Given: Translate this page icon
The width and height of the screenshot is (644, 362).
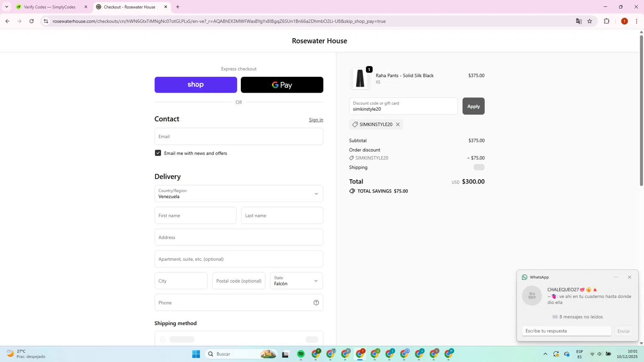Looking at the screenshot, I should (579, 21).
